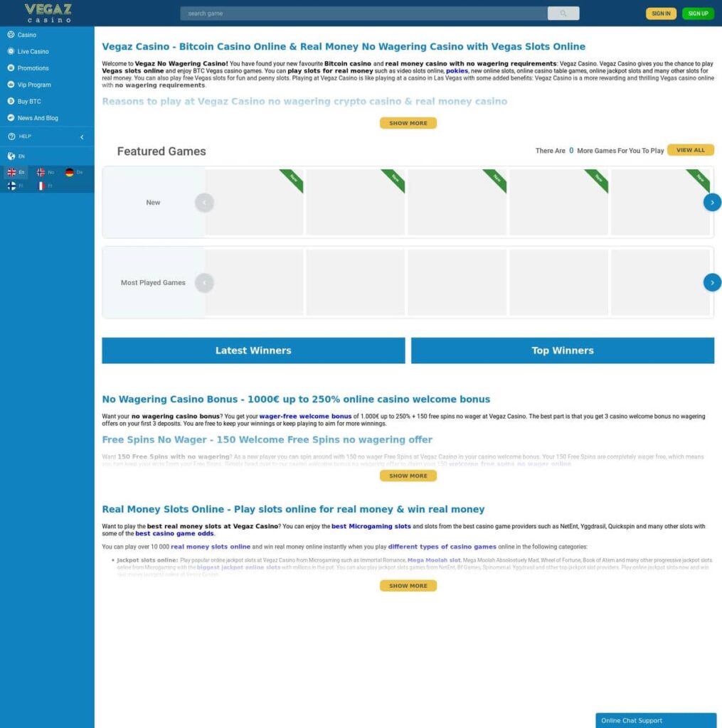Click the search magnifier button
Screen dimensions: 722x728
[563, 14]
